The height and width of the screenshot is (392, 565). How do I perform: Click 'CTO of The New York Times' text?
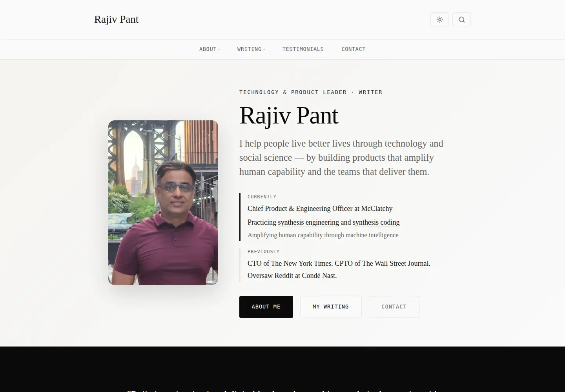(x=290, y=263)
